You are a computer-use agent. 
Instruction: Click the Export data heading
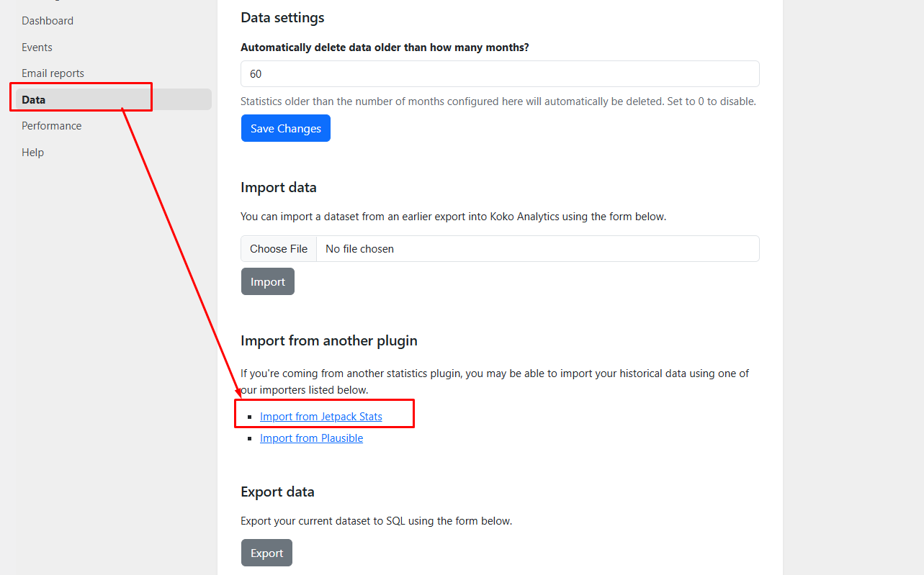[277, 492]
